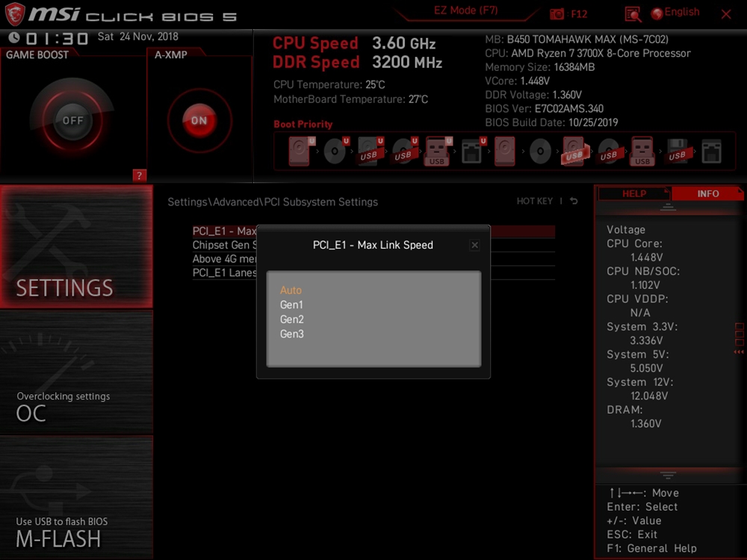The image size is (747, 560).
Task: Open the Game Boost question mark help
Action: tap(139, 175)
